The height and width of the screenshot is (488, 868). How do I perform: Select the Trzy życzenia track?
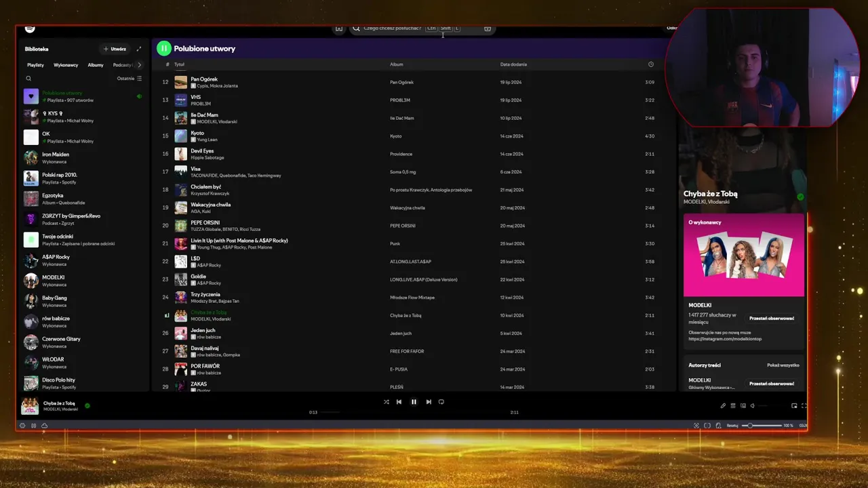pos(205,294)
